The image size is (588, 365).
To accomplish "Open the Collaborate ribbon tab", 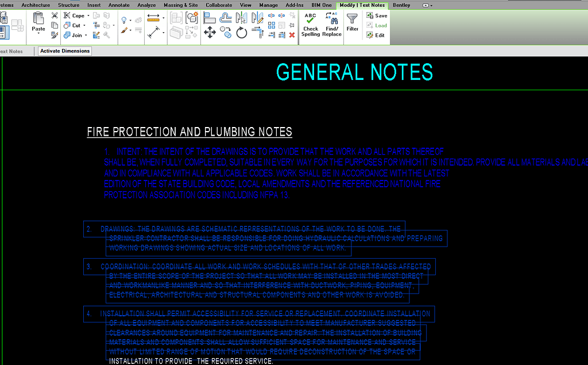I will click(x=218, y=5).
